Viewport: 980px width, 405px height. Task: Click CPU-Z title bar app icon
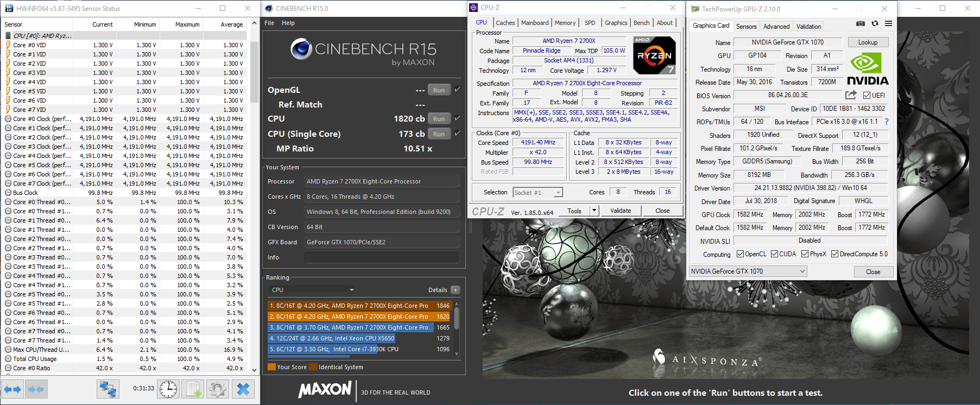click(x=473, y=8)
